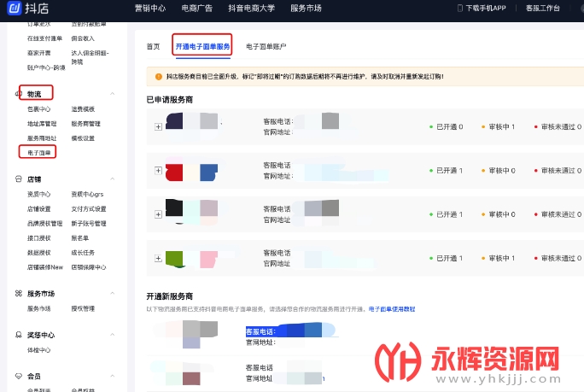This screenshot has width=584, height=392.
Task: Select the 开通电子面单服务 tab
Action: 202,47
